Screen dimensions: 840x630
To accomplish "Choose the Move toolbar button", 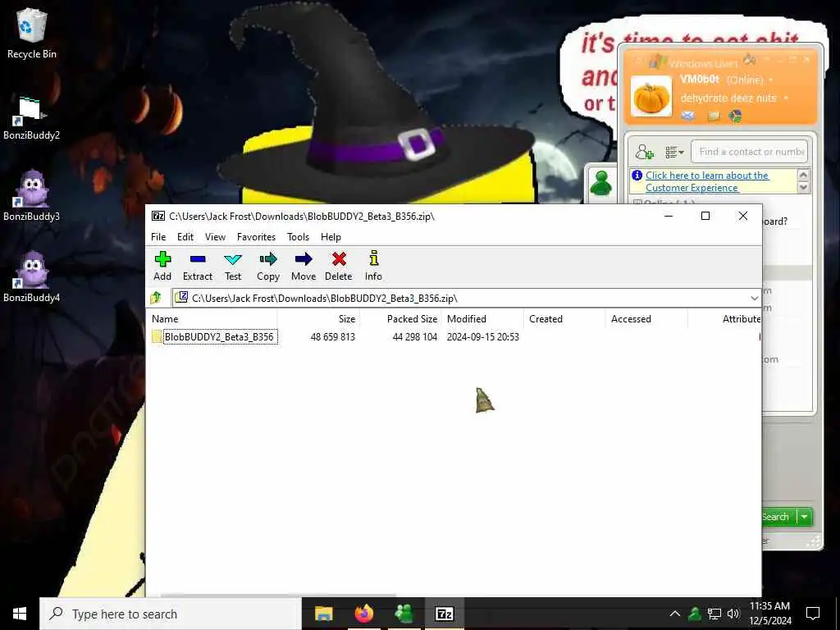I will (x=304, y=266).
